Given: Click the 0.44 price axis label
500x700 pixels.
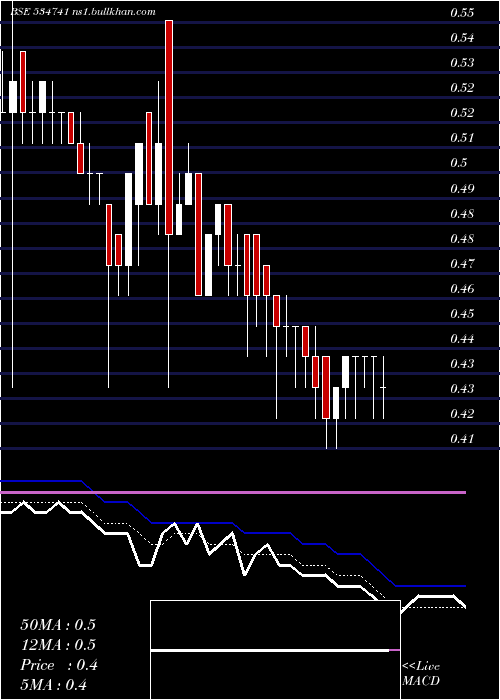Looking at the screenshot, I should point(462,339).
